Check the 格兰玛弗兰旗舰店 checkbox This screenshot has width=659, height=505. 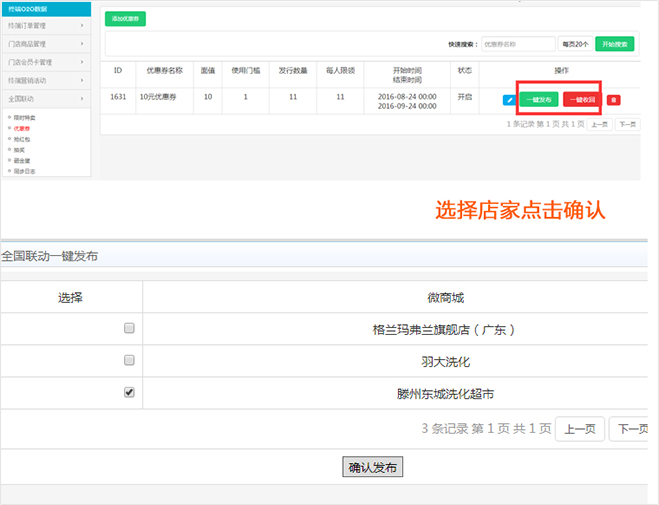(129, 328)
